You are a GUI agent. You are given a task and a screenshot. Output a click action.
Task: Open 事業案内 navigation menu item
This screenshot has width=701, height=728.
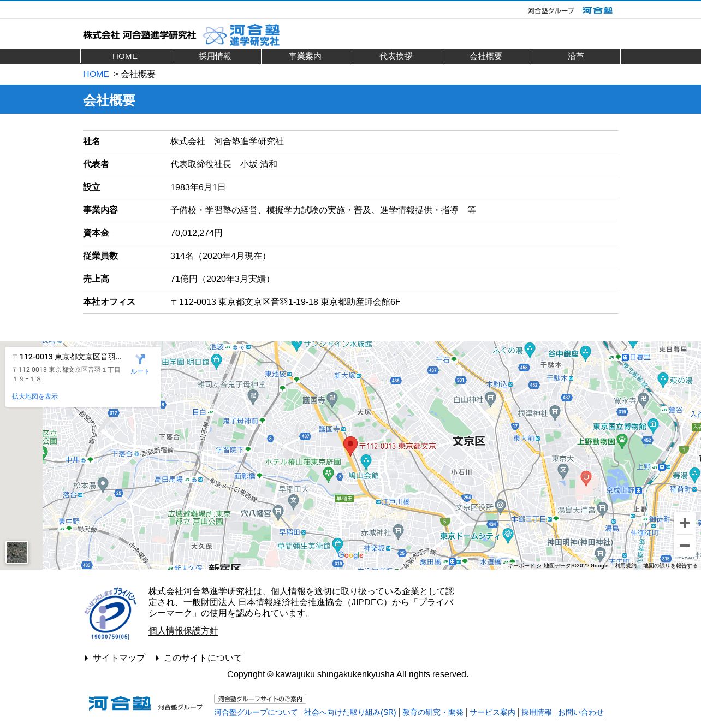[x=305, y=56]
